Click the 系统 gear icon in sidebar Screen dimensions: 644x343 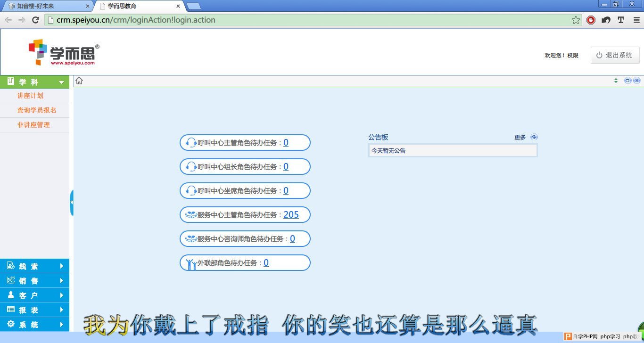(x=11, y=324)
